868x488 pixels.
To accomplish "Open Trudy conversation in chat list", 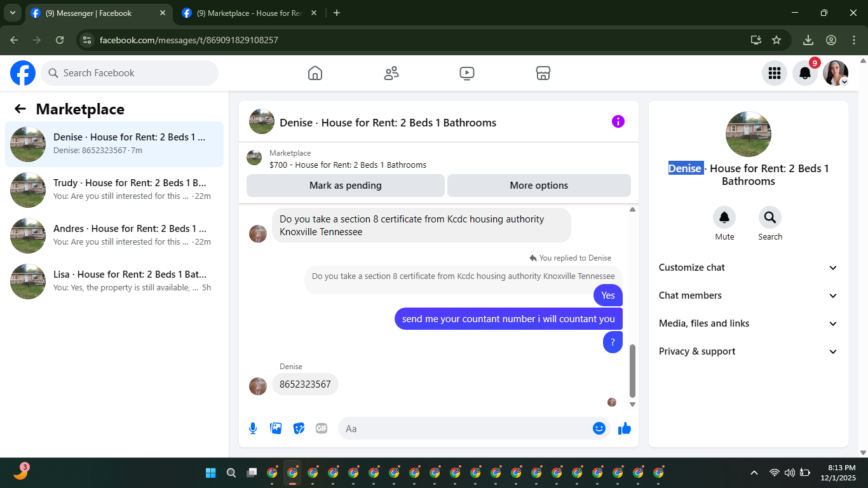I will pos(114,190).
